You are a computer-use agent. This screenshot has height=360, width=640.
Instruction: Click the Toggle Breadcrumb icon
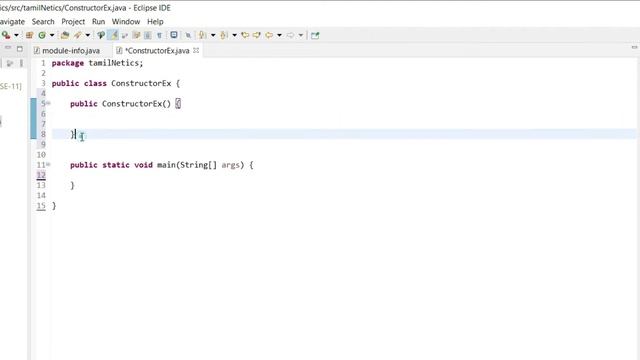pos(101,35)
